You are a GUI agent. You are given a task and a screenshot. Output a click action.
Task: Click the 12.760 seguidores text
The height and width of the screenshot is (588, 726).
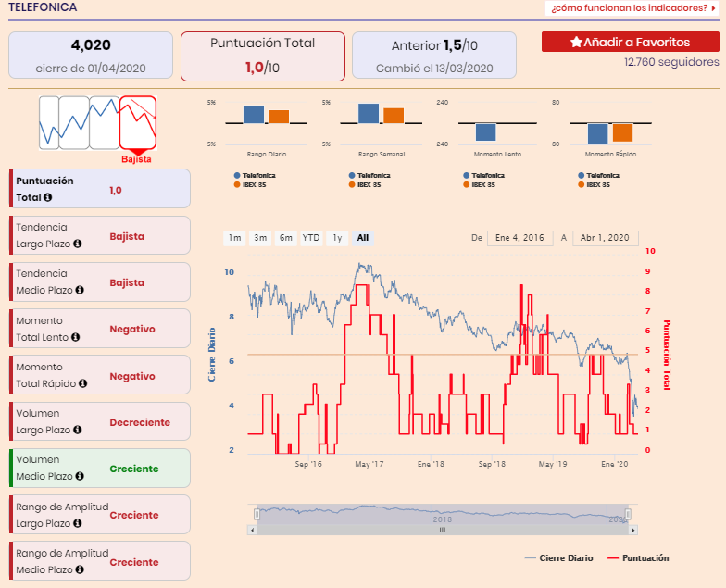pyautogui.click(x=671, y=62)
